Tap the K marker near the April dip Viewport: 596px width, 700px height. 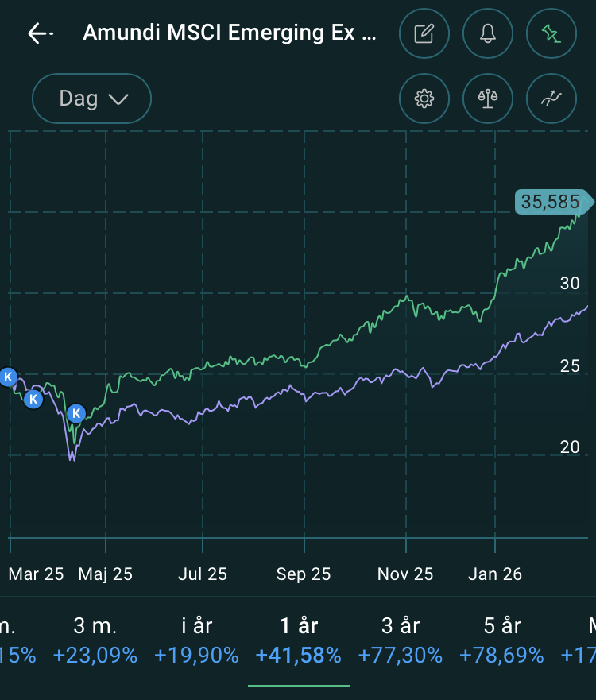[x=75, y=413]
